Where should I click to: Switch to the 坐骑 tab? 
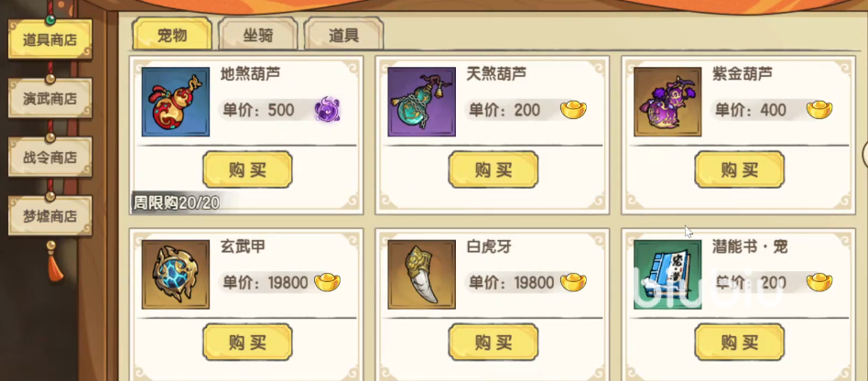point(258,36)
